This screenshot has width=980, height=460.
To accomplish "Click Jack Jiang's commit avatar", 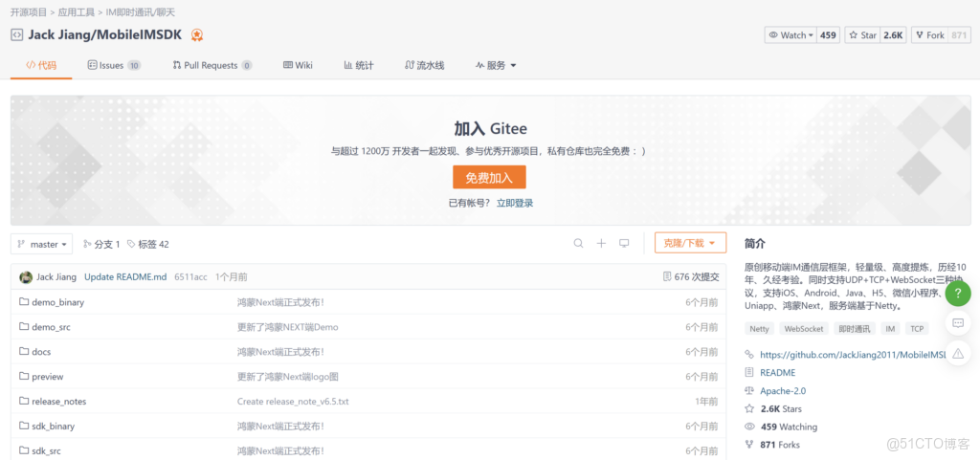I will coord(25,277).
